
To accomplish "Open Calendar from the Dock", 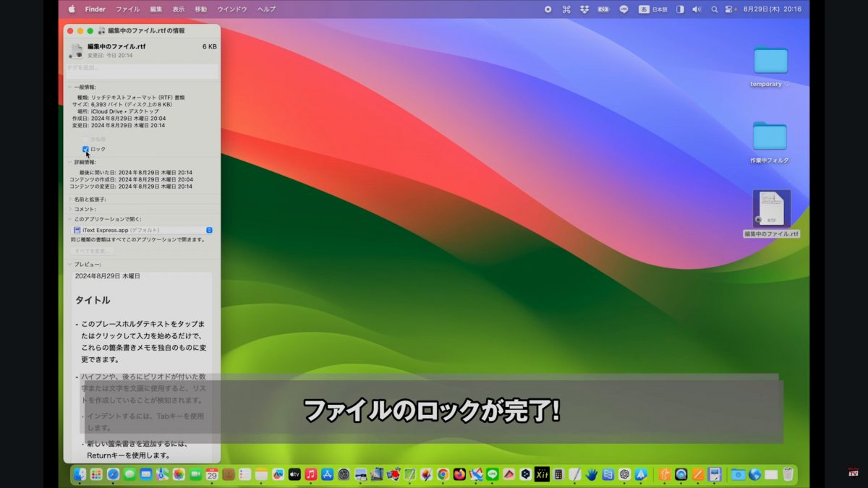I will pos(212,474).
